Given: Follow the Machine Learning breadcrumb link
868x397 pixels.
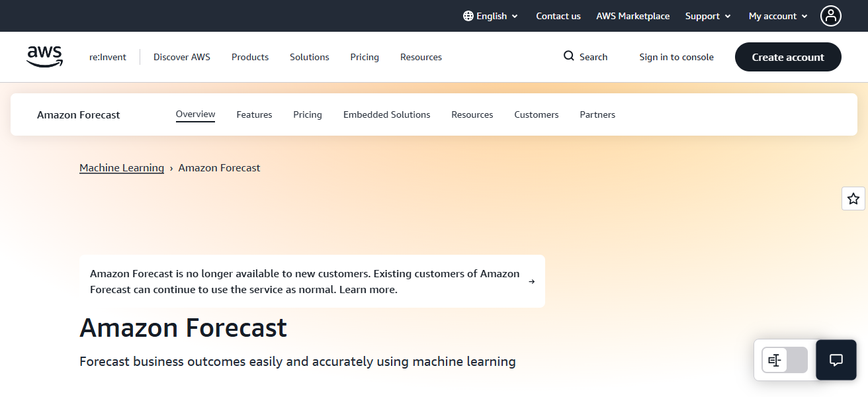Looking at the screenshot, I should pos(122,167).
